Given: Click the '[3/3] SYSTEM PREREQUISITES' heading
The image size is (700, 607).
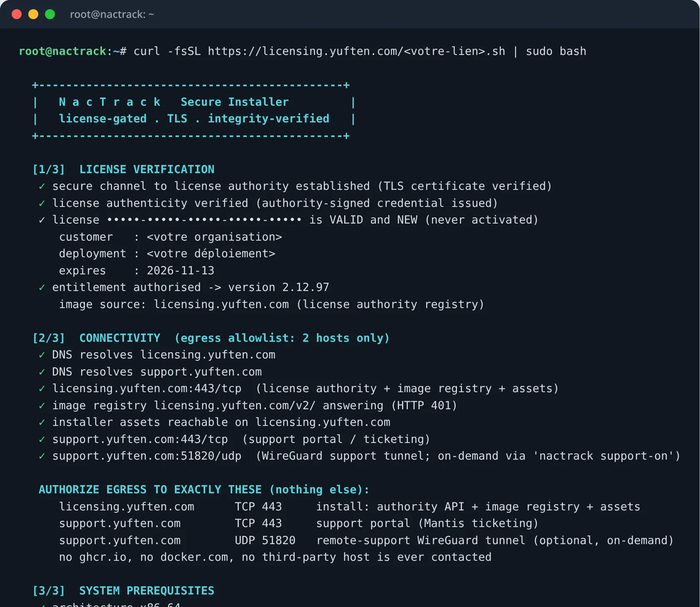Looking at the screenshot, I should (x=124, y=591).
